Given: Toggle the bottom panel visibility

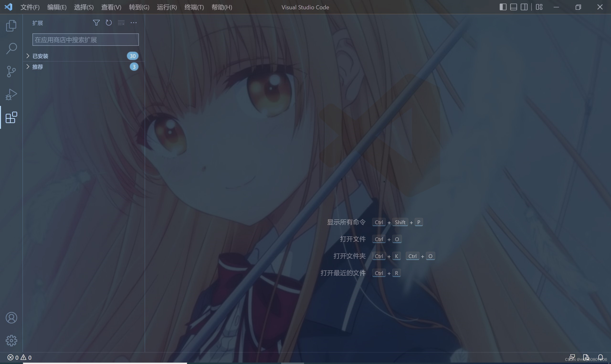Looking at the screenshot, I should (513, 7).
